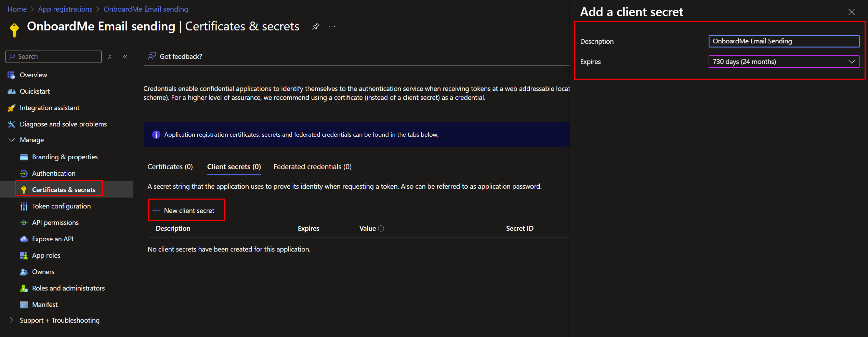
Task: Switch to the Certificates (0) tab
Action: pyautogui.click(x=170, y=167)
